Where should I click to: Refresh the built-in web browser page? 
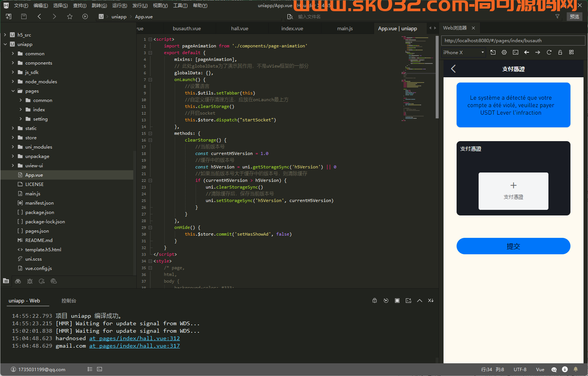click(549, 52)
